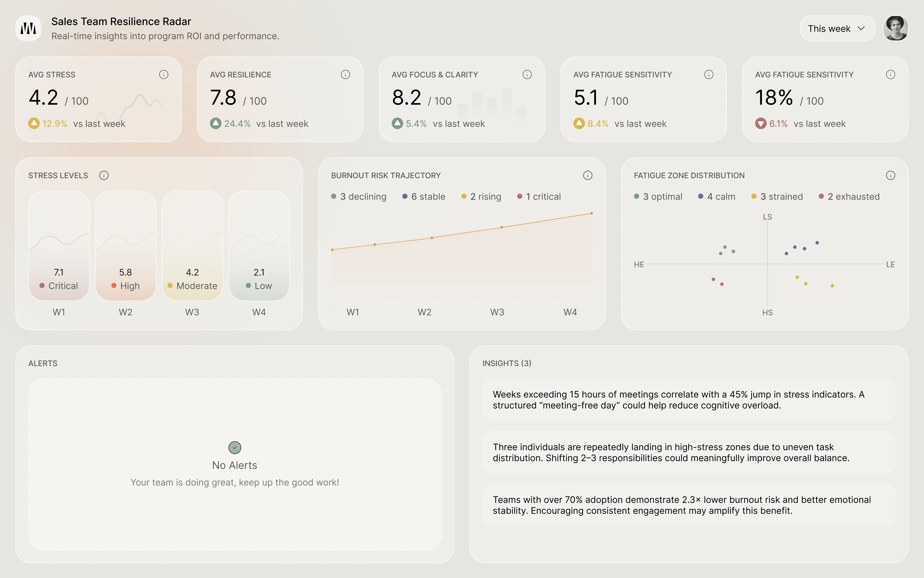Click the 12.9% up-trend icon
Screen dimensions: 924x578
(34, 123)
